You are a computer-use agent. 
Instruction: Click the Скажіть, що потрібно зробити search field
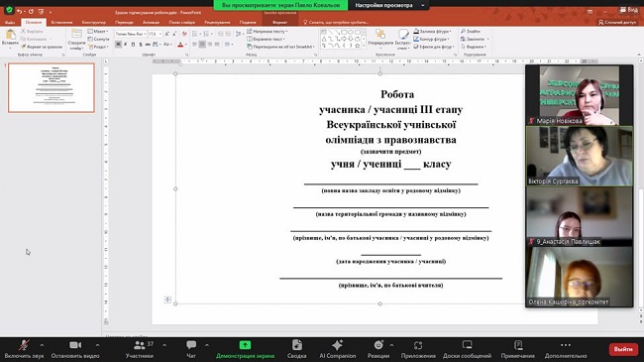335,22
